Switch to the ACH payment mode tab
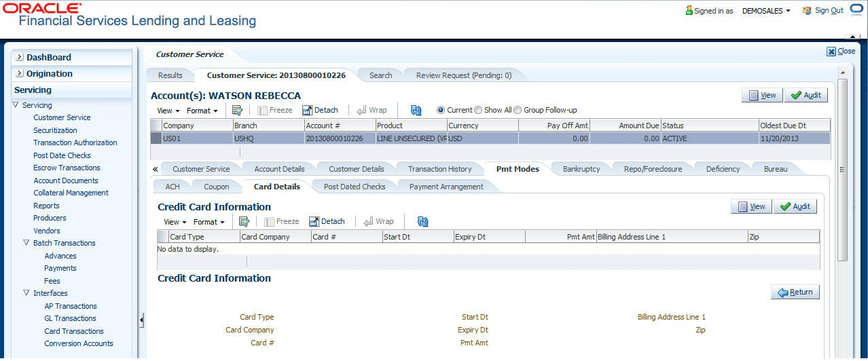Viewport: 868px width, 361px height. tap(173, 187)
